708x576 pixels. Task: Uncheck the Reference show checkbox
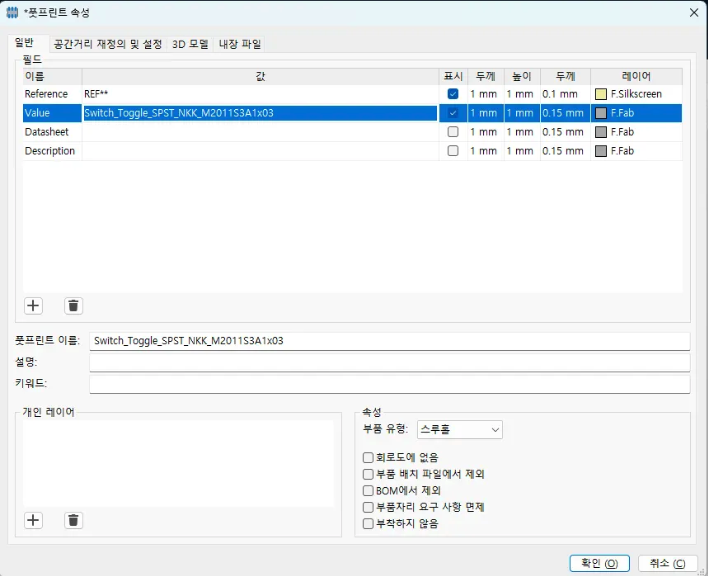point(453,94)
